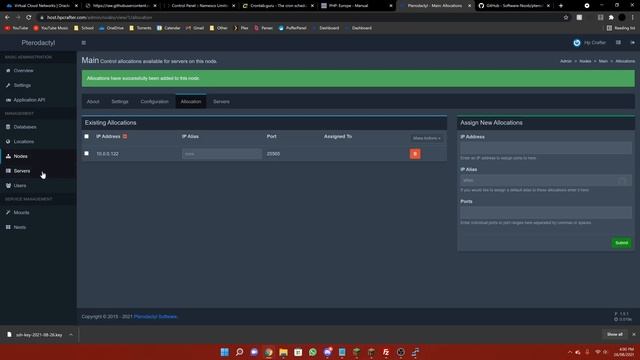Open Servers in the sidebar
The height and width of the screenshot is (360, 640).
[22, 171]
